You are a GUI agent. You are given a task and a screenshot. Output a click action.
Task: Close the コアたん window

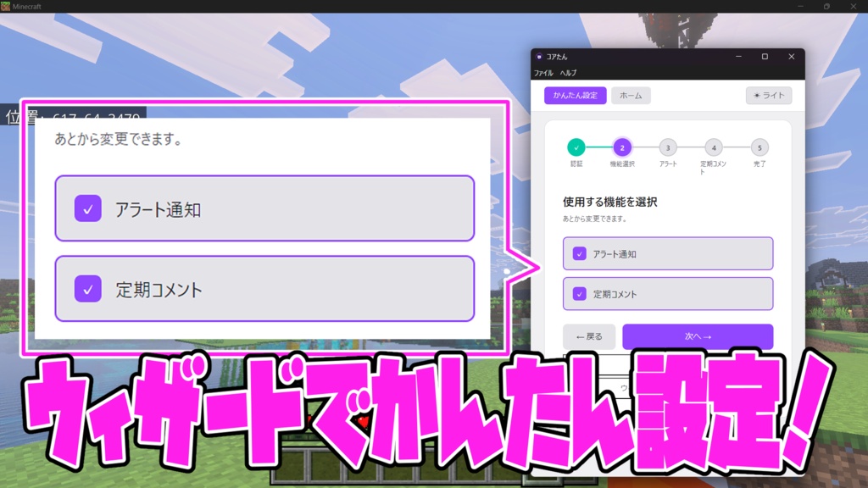click(792, 57)
